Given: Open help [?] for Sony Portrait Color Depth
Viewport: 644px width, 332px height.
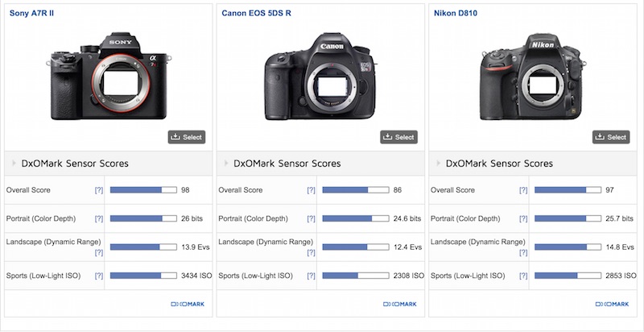Looking at the screenshot, I should click(x=99, y=218).
